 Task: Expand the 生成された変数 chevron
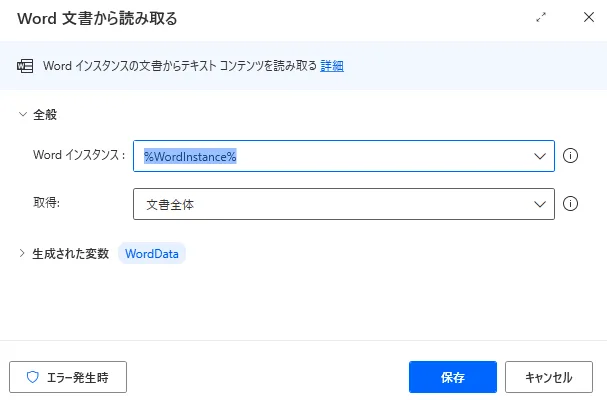pos(22,254)
